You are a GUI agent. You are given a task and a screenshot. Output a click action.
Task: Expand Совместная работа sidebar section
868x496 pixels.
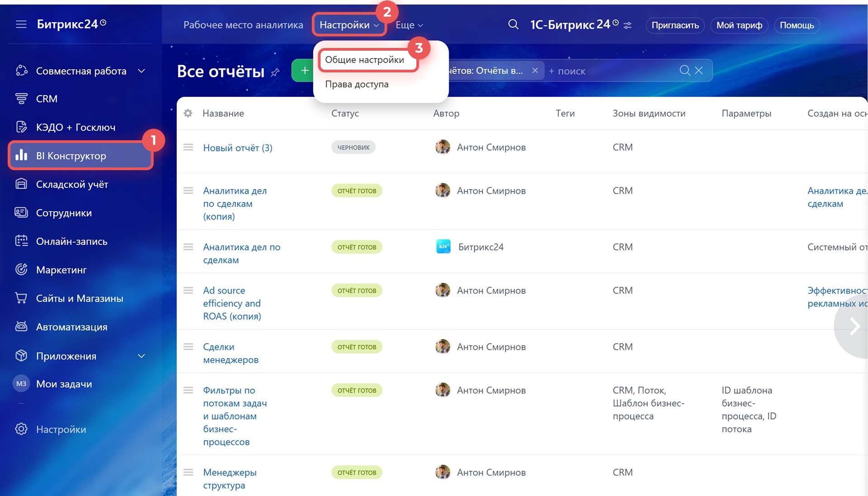click(141, 71)
